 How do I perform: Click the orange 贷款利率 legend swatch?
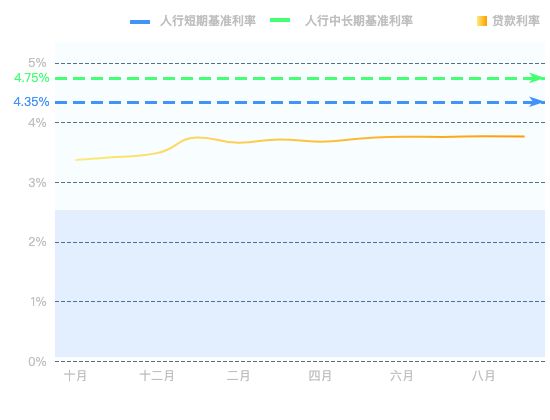tap(482, 21)
